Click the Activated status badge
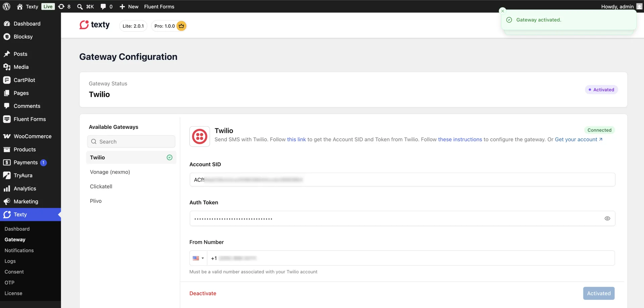 601,90
